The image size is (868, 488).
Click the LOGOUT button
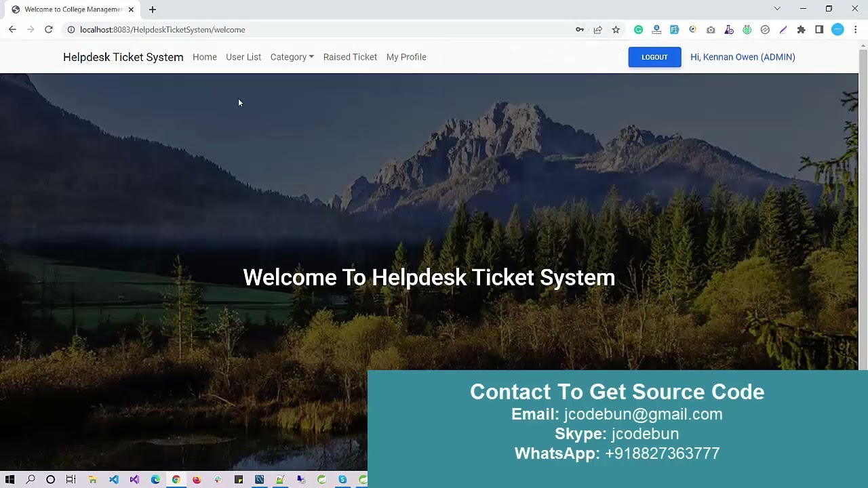[654, 57]
